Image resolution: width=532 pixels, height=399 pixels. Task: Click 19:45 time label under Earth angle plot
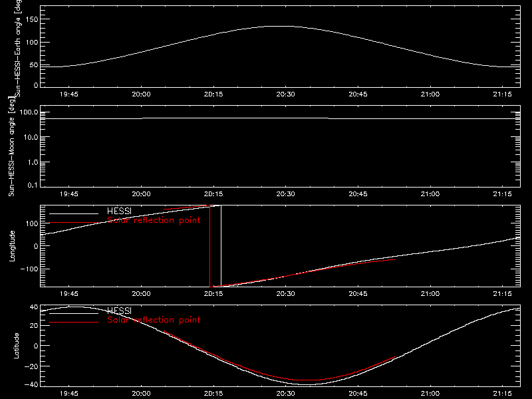pyautogui.click(x=69, y=94)
